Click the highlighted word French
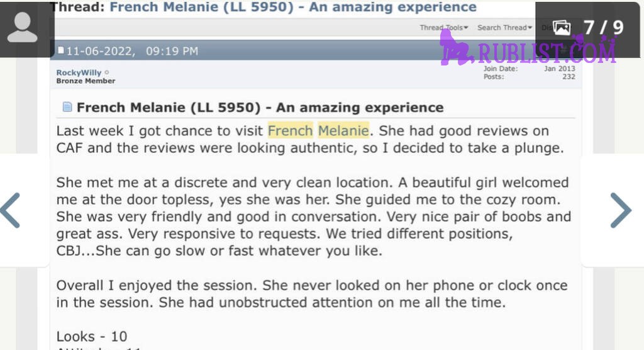Viewport: 644px width, 350px height. tap(291, 131)
